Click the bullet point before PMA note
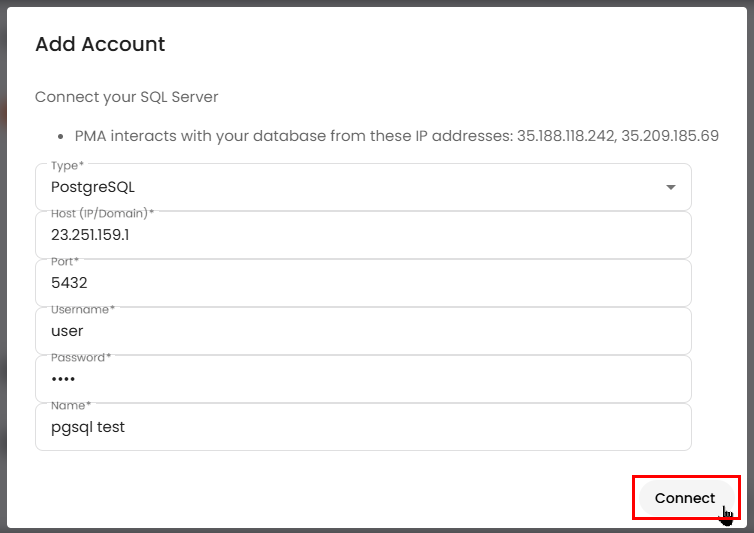 (x=62, y=136)
